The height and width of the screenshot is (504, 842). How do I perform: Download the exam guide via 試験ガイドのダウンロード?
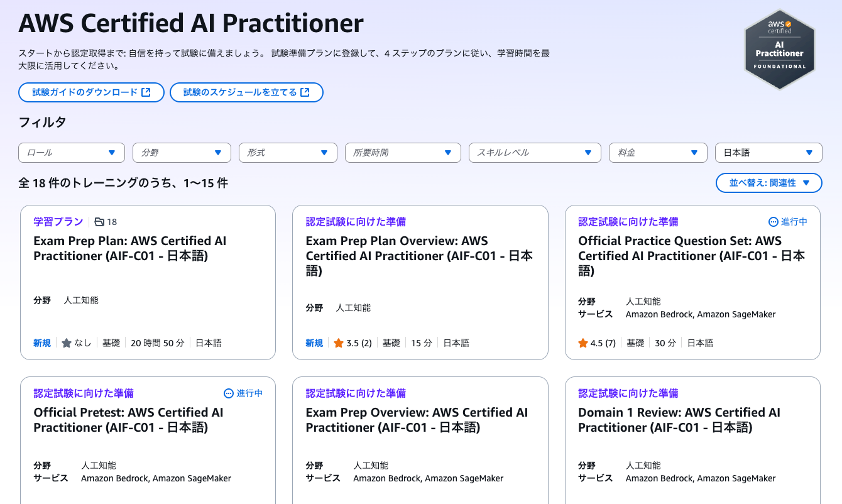[x=92, y=92]
